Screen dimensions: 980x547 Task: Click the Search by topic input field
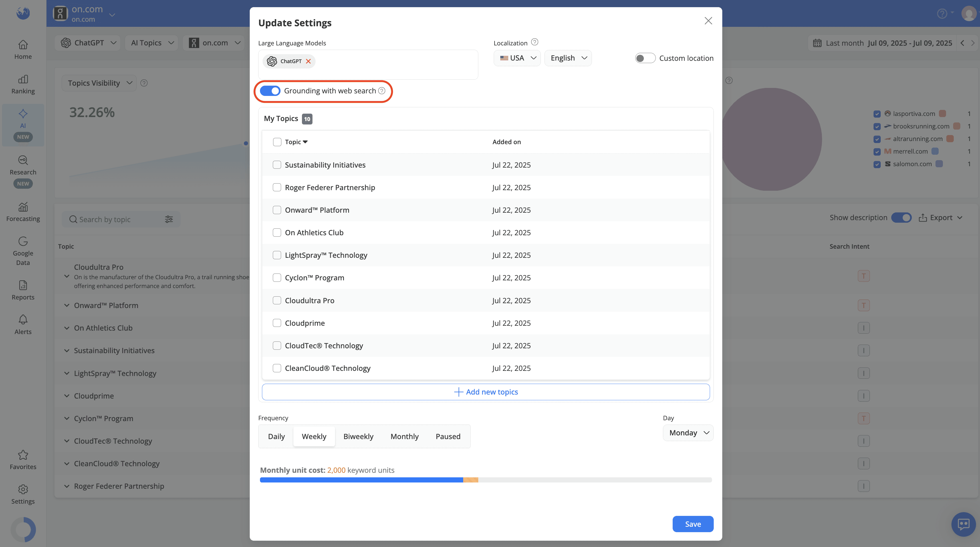114,219
